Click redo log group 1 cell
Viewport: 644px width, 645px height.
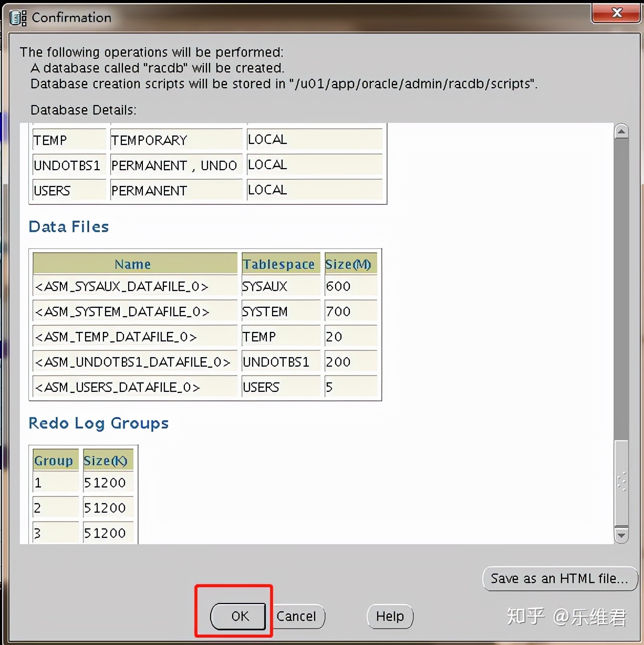click(x=55, y=483)
